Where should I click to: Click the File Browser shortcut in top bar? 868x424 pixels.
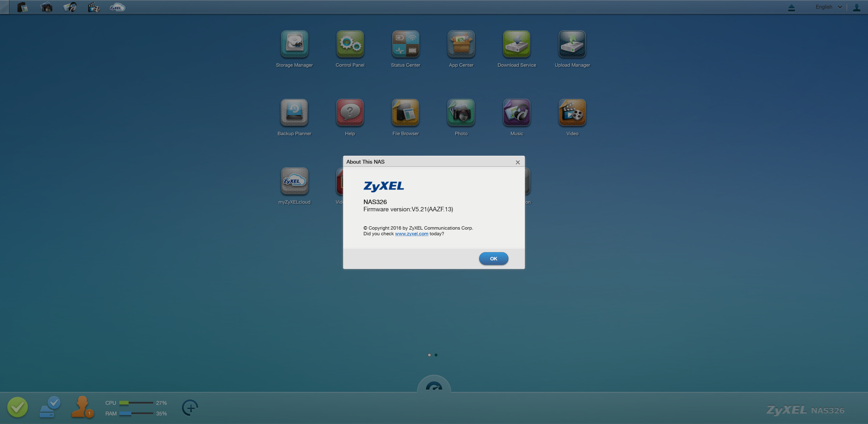tap(22, 7)
